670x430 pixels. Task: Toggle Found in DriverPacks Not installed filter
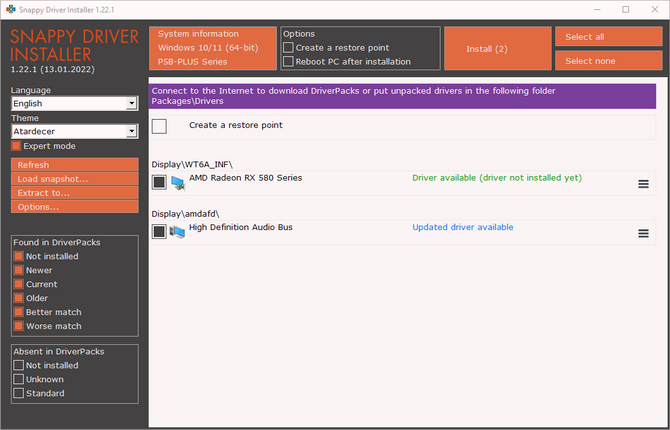[18, 256]
